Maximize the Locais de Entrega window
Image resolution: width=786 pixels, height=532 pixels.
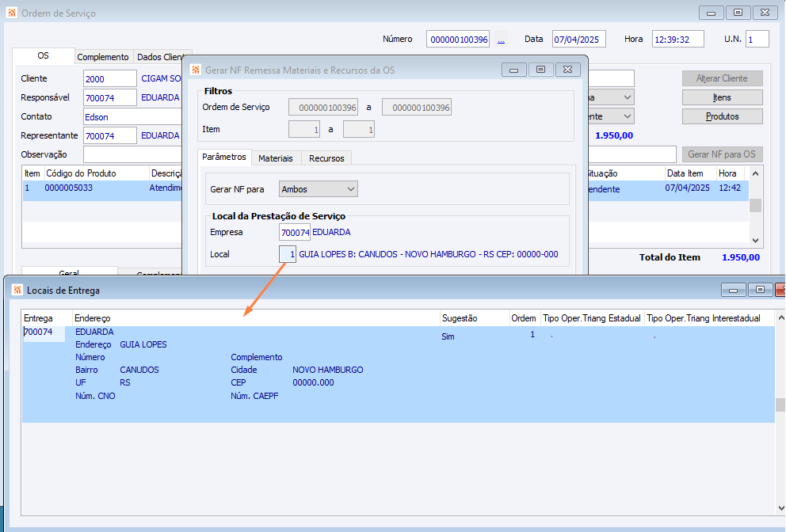(x=760, y=290)
